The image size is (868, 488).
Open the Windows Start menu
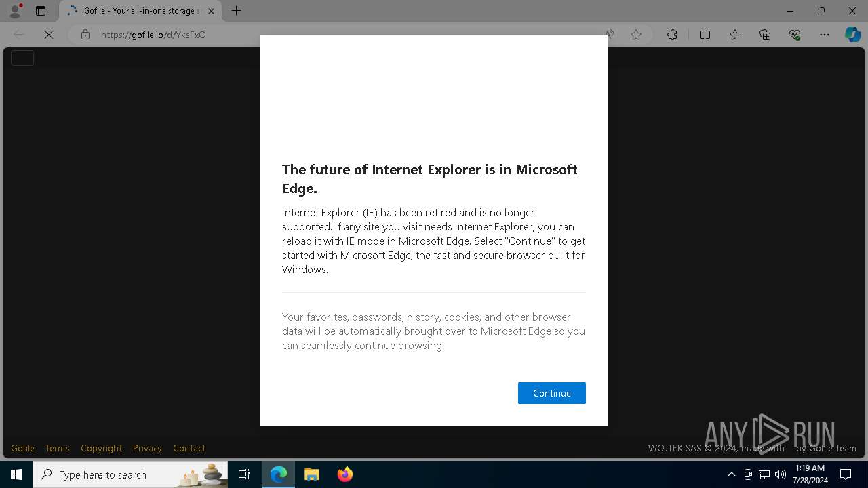(16, 474)
